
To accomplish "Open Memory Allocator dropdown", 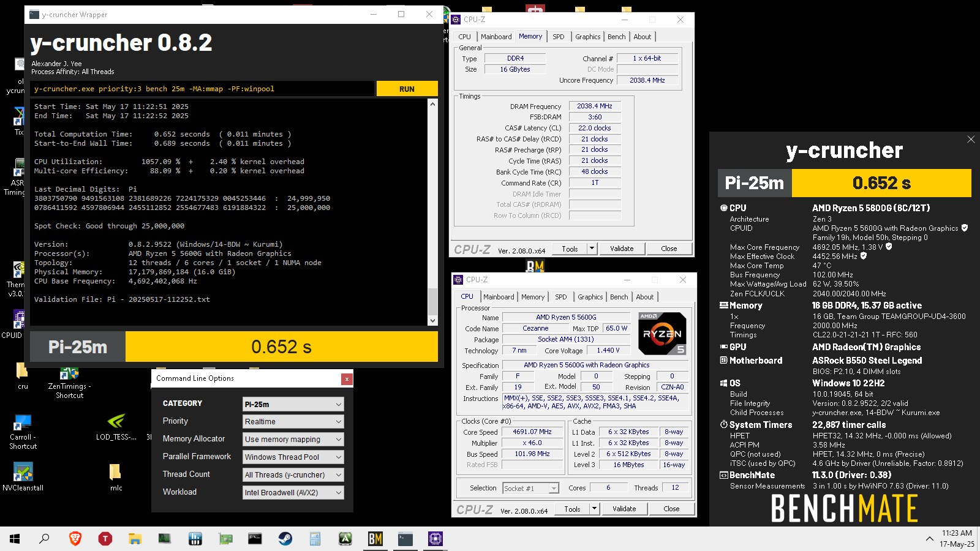I will pyautogui.click(x=293, y=440).
